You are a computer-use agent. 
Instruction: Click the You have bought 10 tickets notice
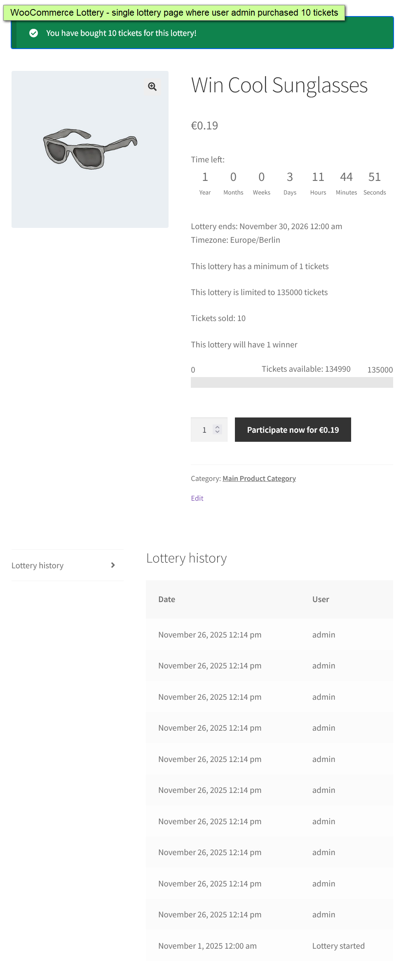coord(121,33)
